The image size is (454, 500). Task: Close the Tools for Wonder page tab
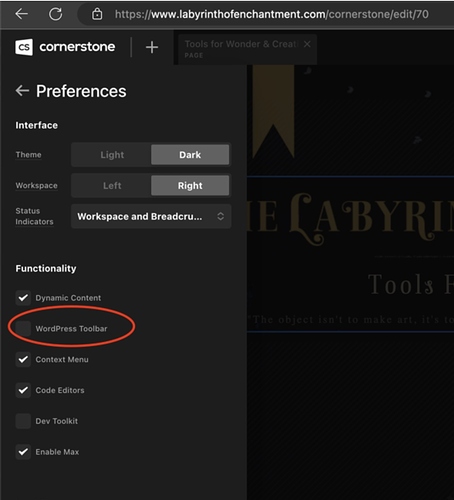307,44
